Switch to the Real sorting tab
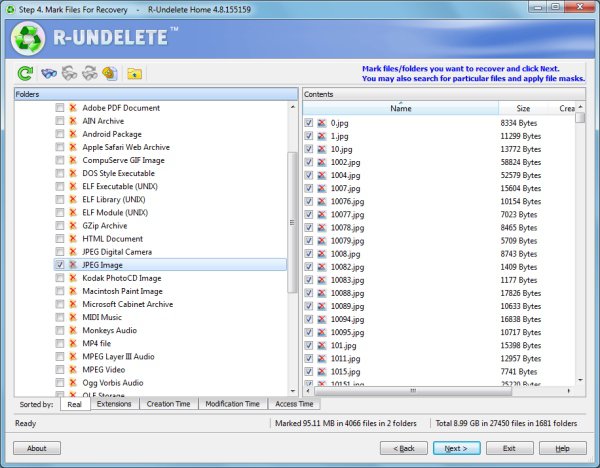This screenshot has width=600, height=468. click(x=75, y=404)
